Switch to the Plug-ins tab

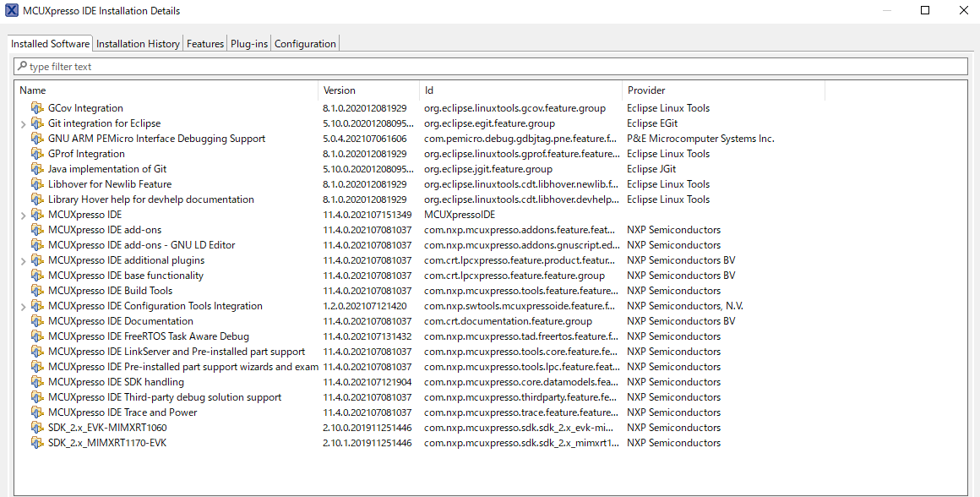pyautogui.click(x=248, y=43)
